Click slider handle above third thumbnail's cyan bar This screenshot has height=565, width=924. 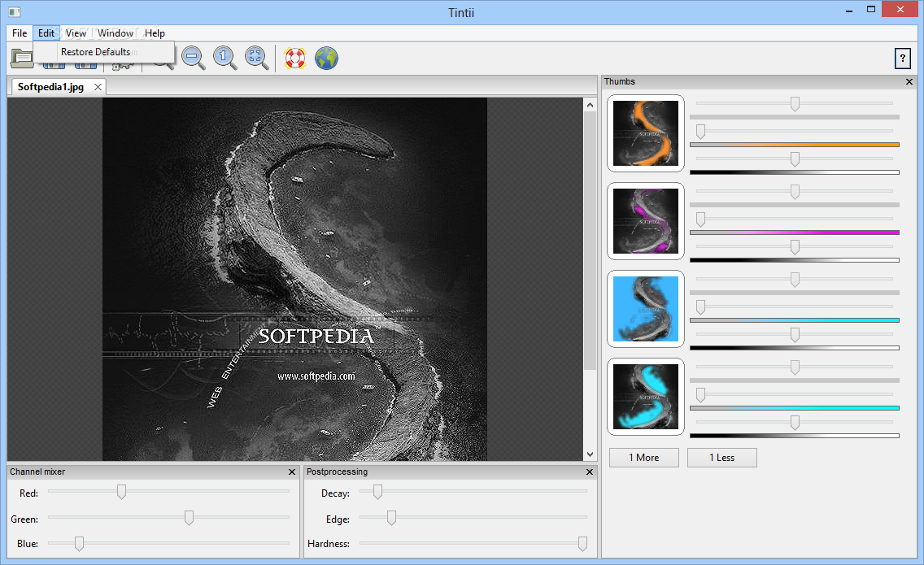[700, 307]
